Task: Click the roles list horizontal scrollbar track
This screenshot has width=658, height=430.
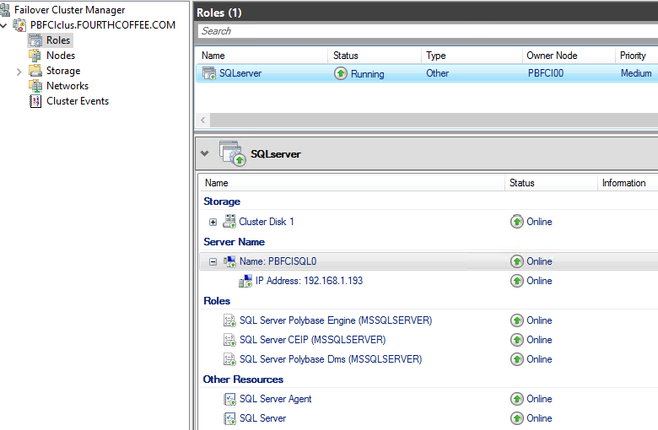Action: 433,120
